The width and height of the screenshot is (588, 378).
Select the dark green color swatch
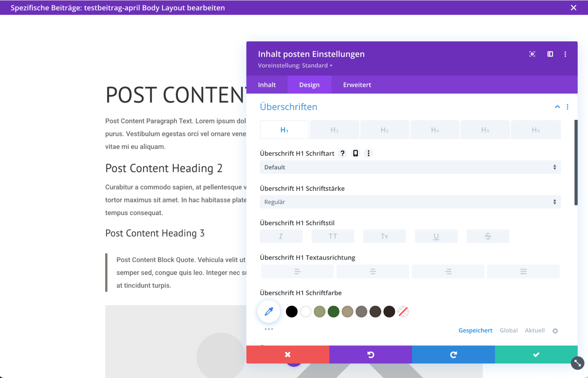click(x=333, y=311)
